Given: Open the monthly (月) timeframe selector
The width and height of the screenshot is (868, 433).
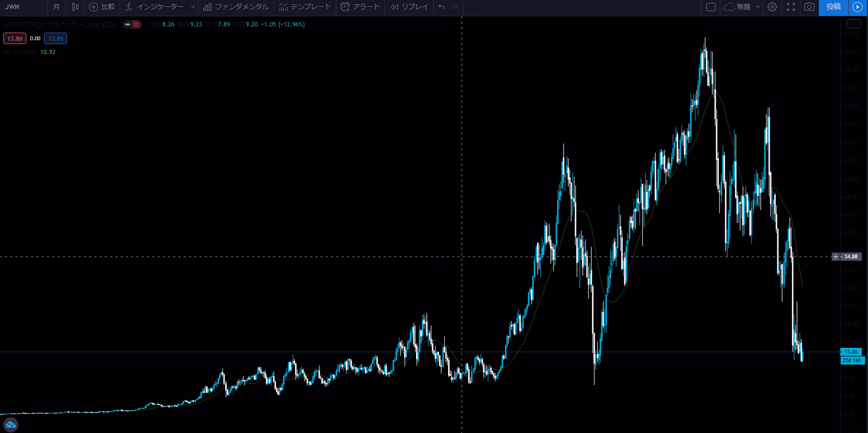Looking at the screenshot, I should (56, 7).
